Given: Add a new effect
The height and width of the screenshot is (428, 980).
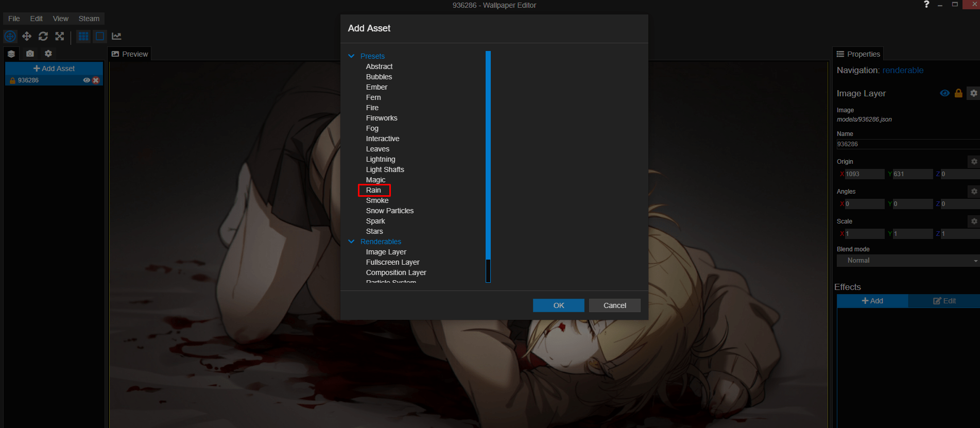Looking at the screenshot, I should [872, 301].
